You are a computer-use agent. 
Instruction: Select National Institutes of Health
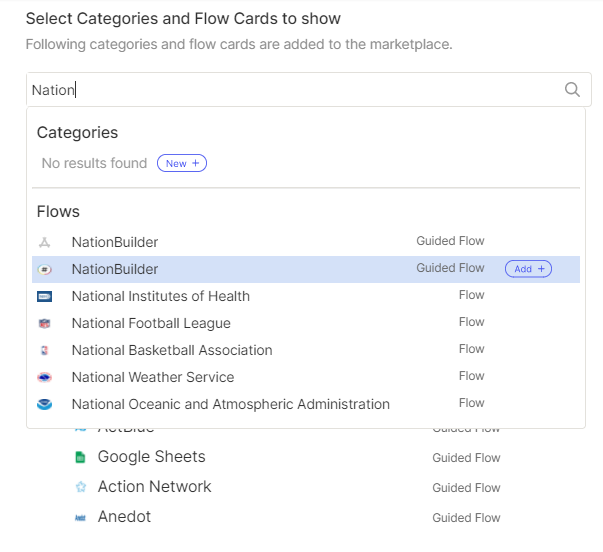161,296
